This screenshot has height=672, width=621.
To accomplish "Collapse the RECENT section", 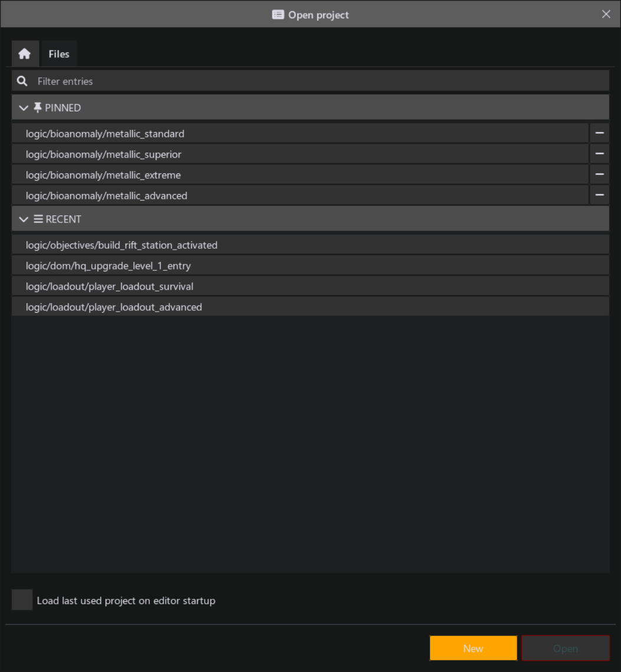I will [x=23, y=219].
